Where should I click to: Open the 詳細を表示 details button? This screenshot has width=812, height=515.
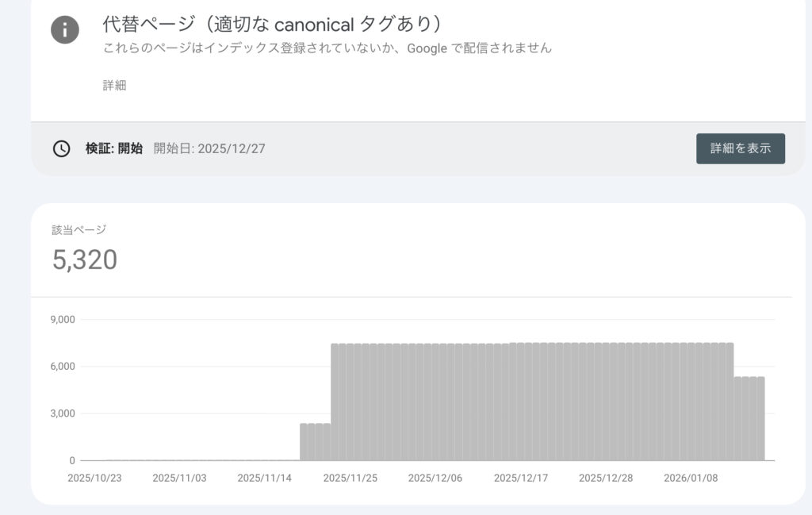740,148
